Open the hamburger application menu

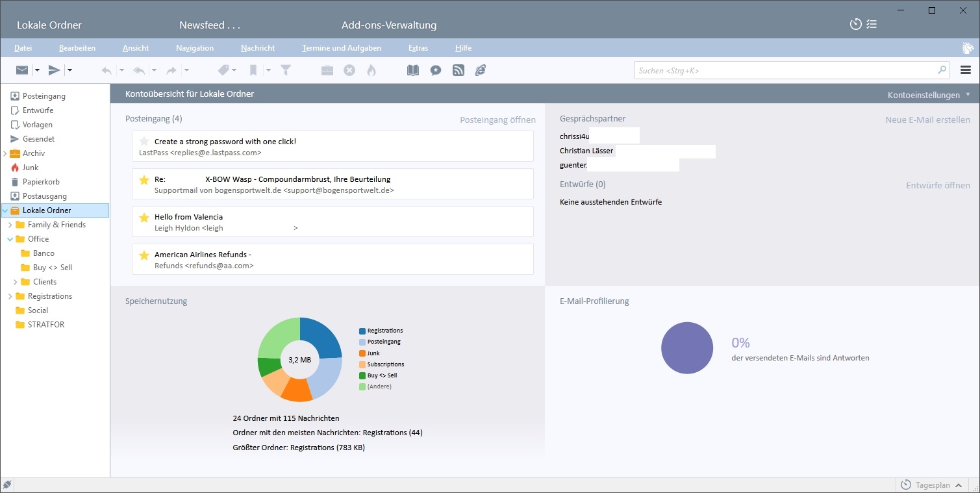point(965,70)
